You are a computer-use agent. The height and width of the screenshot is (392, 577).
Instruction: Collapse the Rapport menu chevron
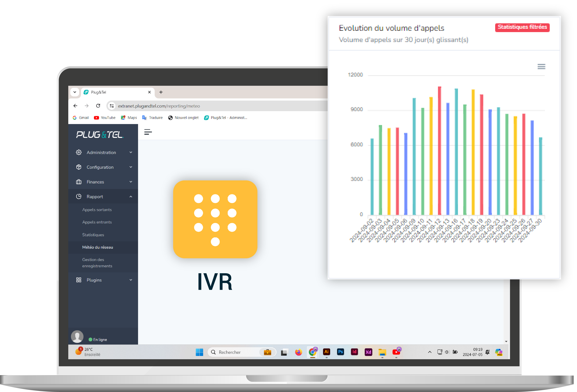pyautogui.click(x=131, y=196)
